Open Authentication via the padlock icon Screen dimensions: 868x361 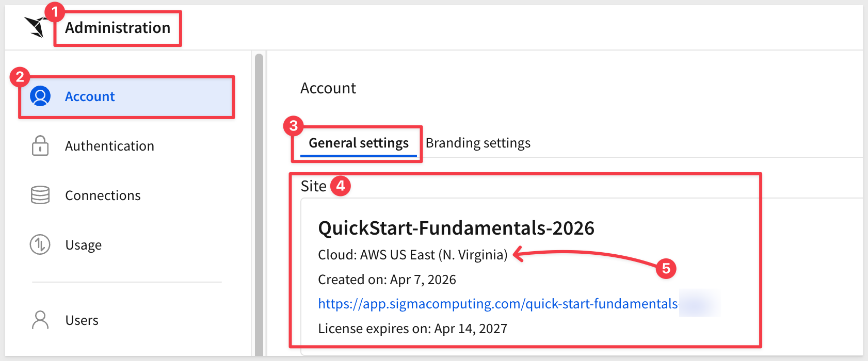[x=40, y=146]
